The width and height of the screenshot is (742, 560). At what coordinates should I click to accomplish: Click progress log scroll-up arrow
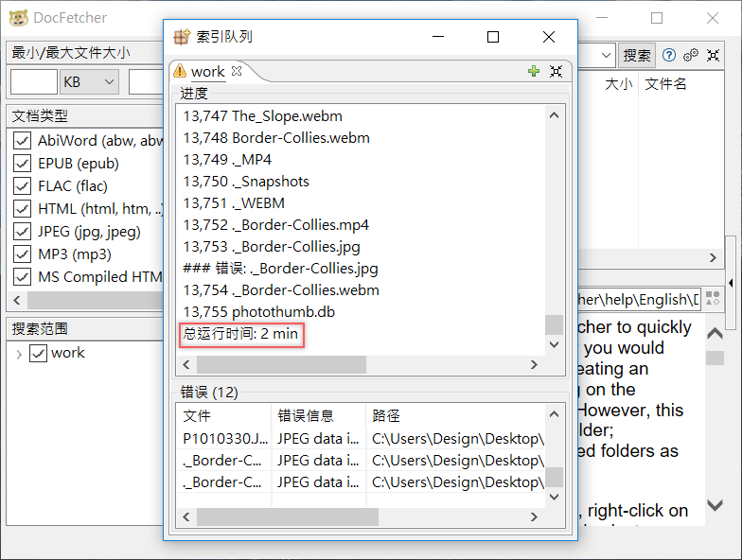click(x=555, y=115)
